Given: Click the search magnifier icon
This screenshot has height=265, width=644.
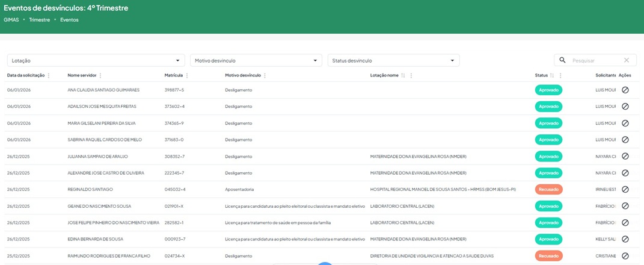Looking at the screenshot, I should tap(563, 60).
